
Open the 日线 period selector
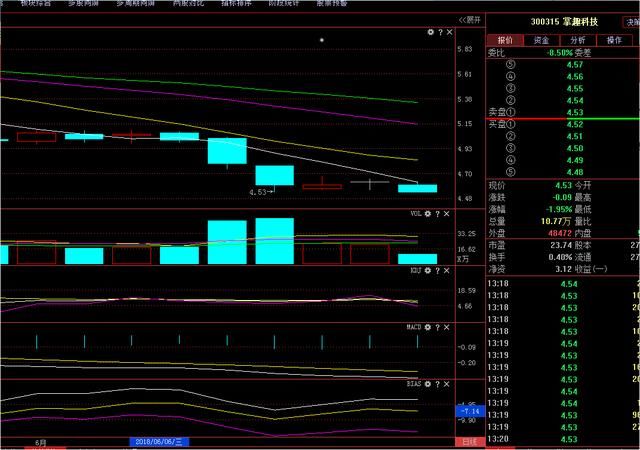(x=469, y=441)
